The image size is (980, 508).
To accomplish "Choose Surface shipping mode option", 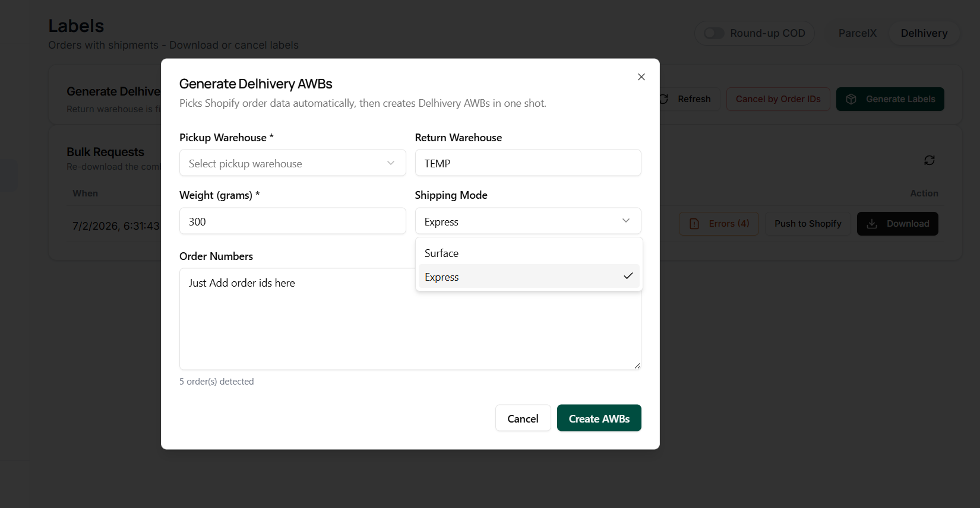I will coord(529,253).
